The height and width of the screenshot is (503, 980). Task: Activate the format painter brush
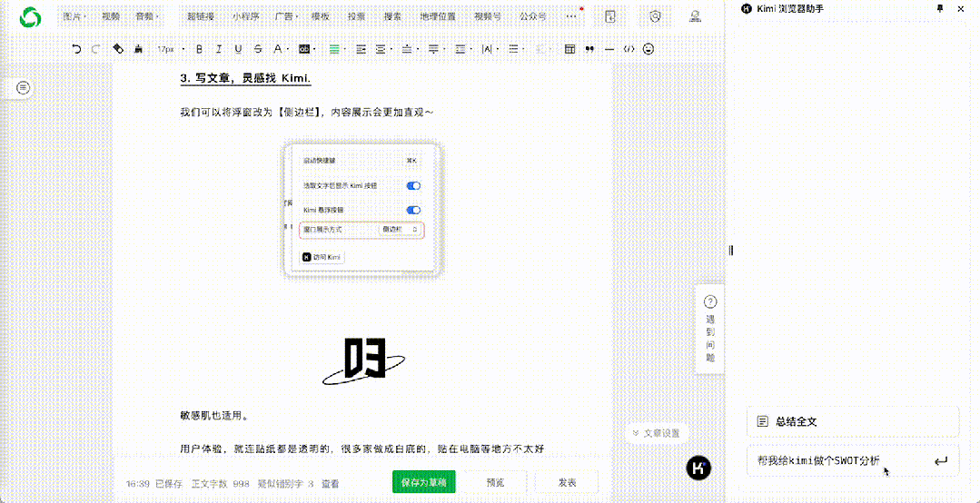pos(137,49)
